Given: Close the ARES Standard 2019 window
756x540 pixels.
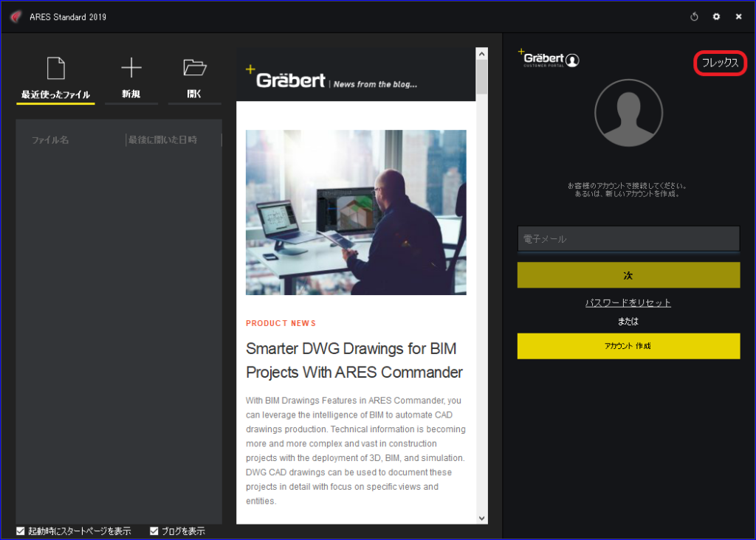Looking at the screenshot, I should pyautogui.click(x=738, y=17).
